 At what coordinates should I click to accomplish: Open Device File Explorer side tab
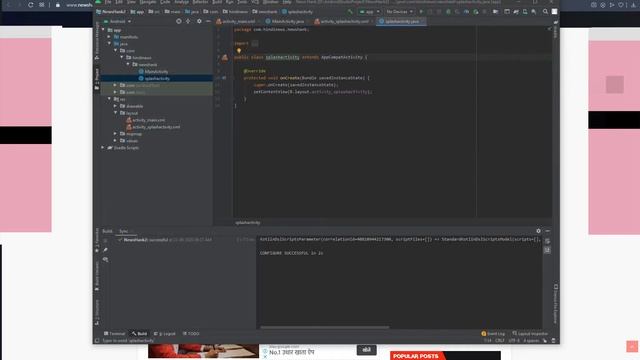point(556,304)
